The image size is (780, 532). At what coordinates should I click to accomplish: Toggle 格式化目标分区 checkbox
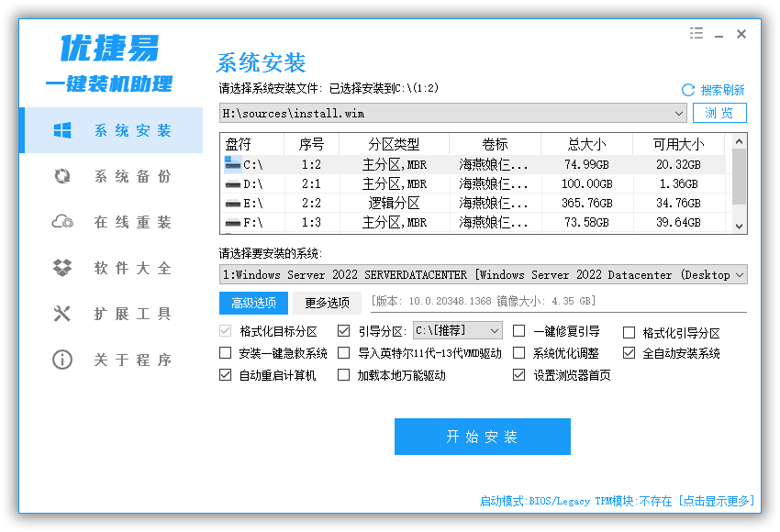coord(226,331)
